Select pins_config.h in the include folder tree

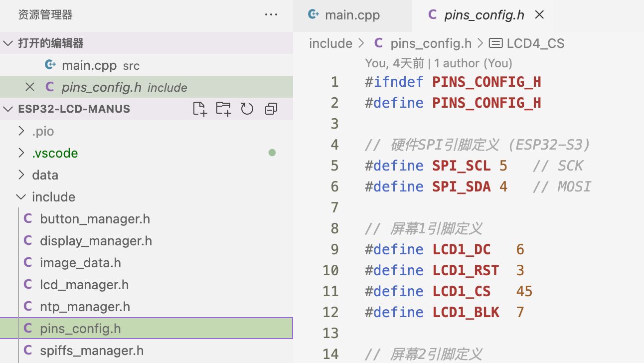click(147, 328)
